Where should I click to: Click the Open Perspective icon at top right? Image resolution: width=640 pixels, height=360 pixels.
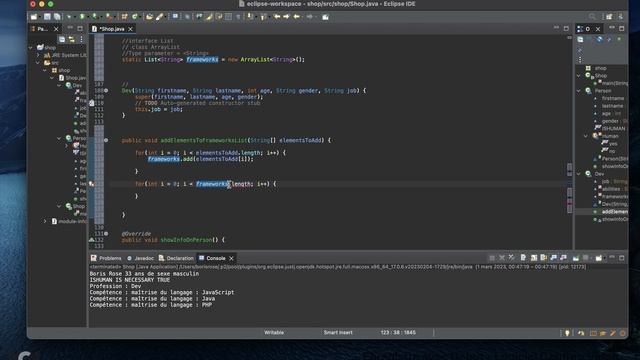pyautogui.click(x=609, y=17)
